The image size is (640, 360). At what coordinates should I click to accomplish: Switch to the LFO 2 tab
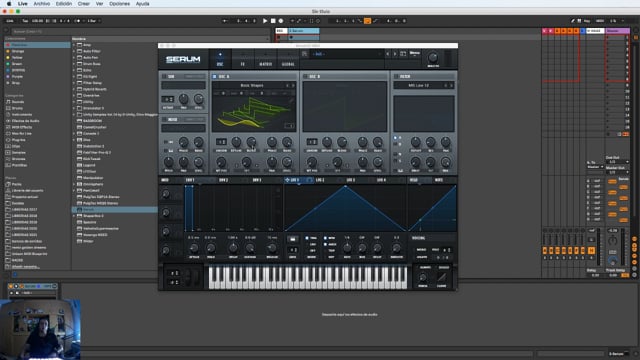pos(320,180)
